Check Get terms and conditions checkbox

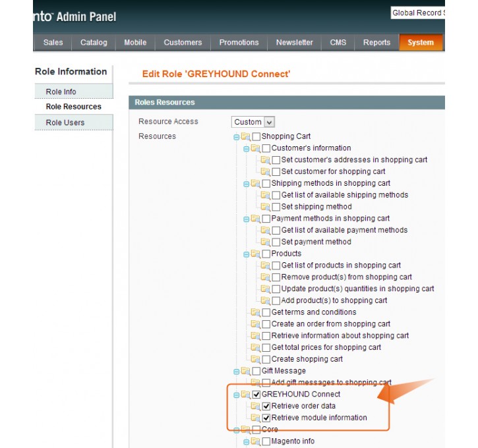[x=266, y=312]
